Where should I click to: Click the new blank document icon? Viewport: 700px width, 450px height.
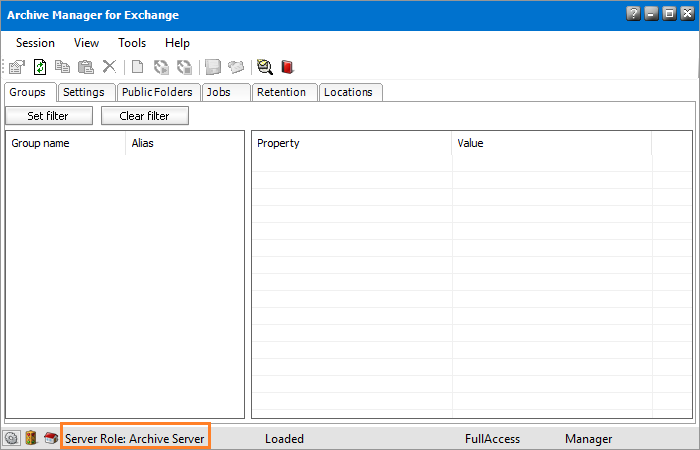(x=138, y=67)
